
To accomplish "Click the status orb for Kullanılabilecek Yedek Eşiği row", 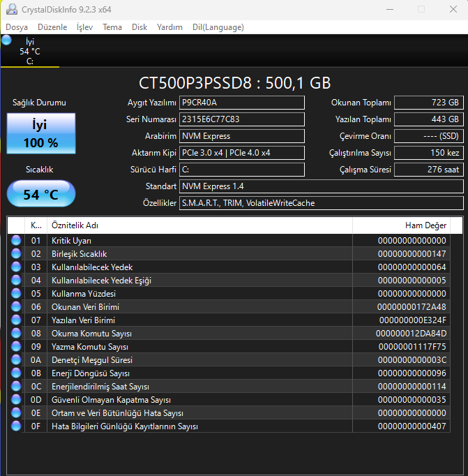I will coord(16,280).
